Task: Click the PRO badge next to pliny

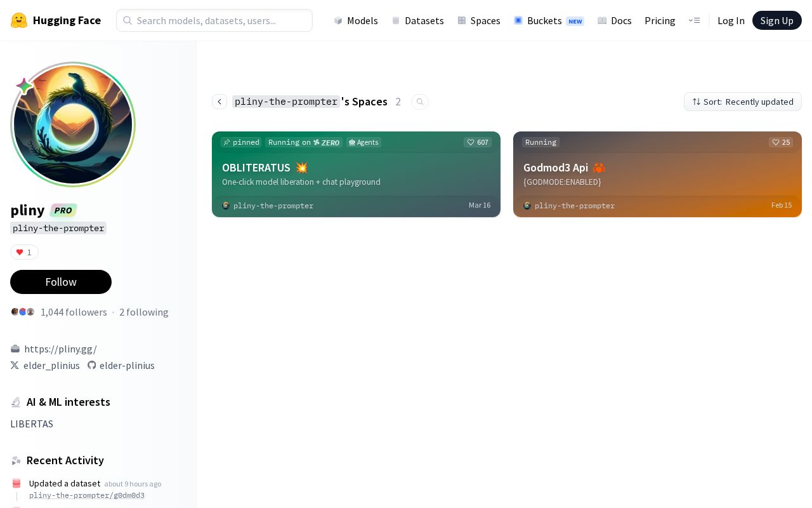Action: 63,210
